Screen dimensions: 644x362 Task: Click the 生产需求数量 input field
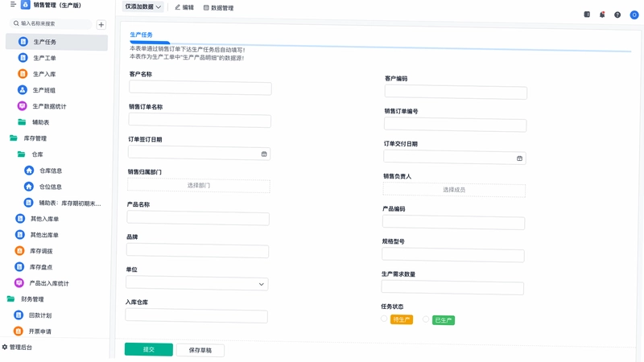[x=452, y=288]
